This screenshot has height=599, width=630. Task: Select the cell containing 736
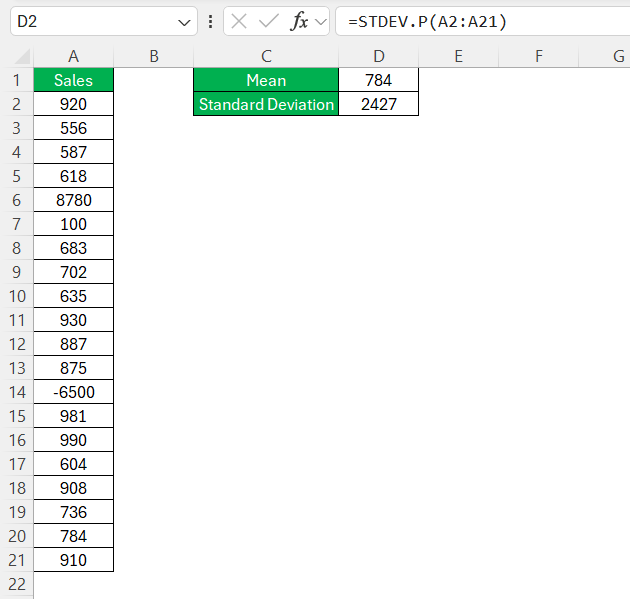74,512
